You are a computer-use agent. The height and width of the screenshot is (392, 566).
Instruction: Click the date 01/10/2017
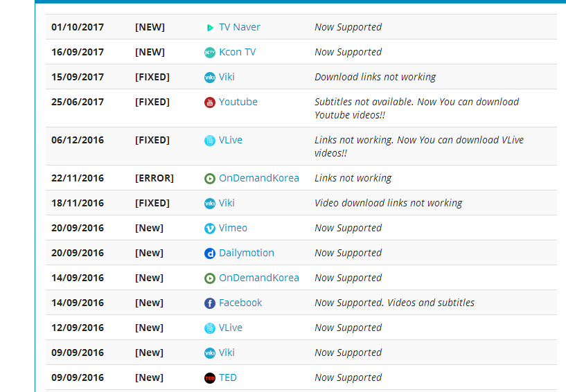[78, 27]
